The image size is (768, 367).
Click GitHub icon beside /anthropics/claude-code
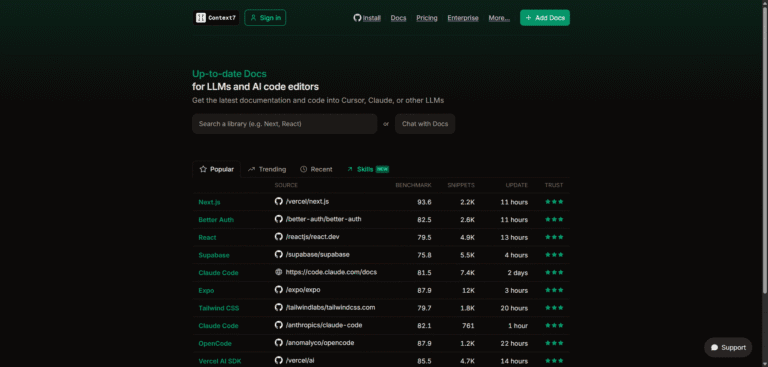[279, 325]
